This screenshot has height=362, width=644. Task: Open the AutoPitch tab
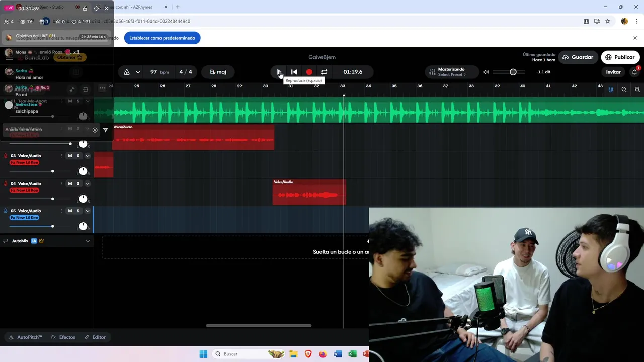pos(26,337)
